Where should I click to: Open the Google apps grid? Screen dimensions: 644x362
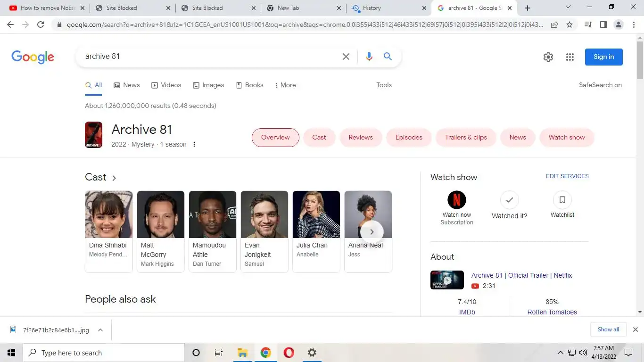570,57
